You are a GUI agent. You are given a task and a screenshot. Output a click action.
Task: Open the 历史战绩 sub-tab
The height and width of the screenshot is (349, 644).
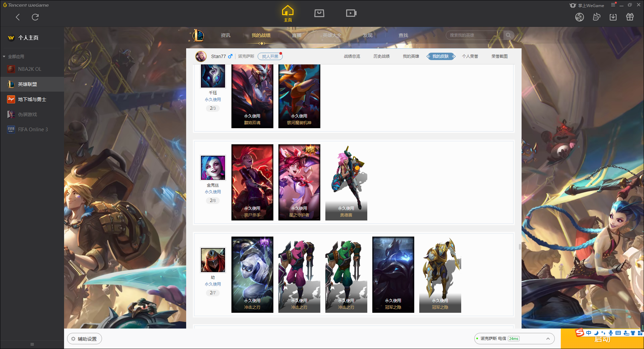[x=381, y=56]
